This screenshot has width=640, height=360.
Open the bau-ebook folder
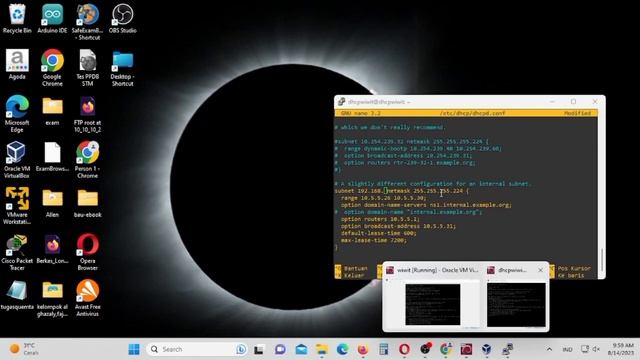(x=87, y=203)
